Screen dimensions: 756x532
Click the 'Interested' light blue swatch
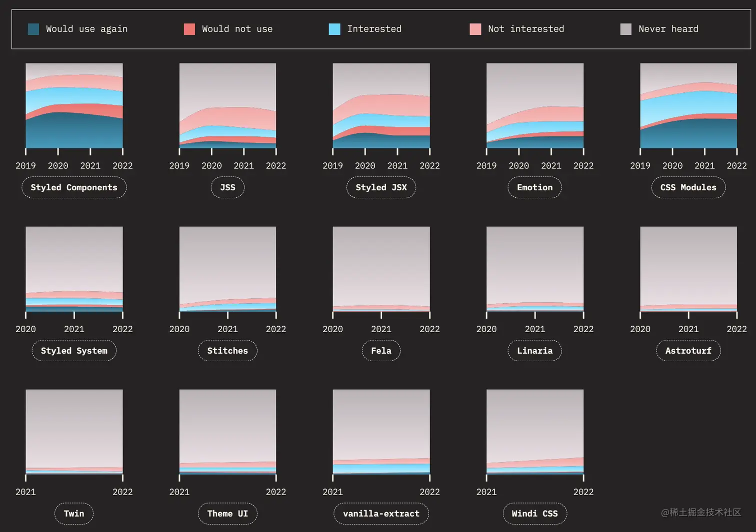coord(334,29)
